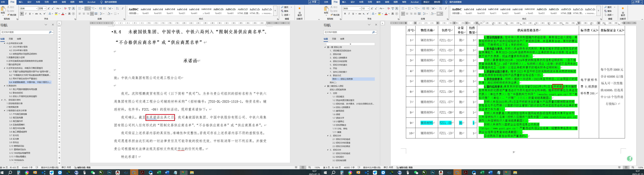Open the font name dropdown in the left window
This screenshot has width=644, height=175.
pos(37,8)
